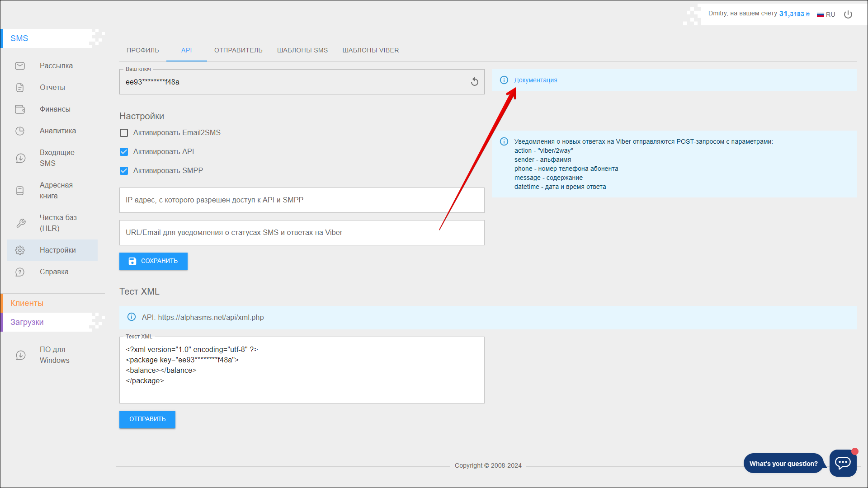Click the Входящие SMS download icon

coord(20,158)
